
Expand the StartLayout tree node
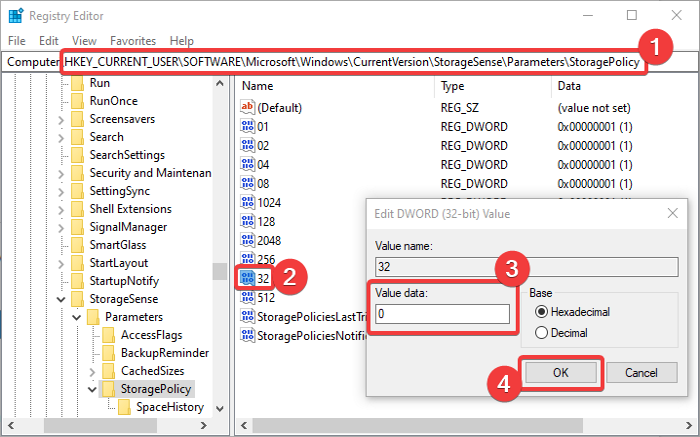coord(61,263)
